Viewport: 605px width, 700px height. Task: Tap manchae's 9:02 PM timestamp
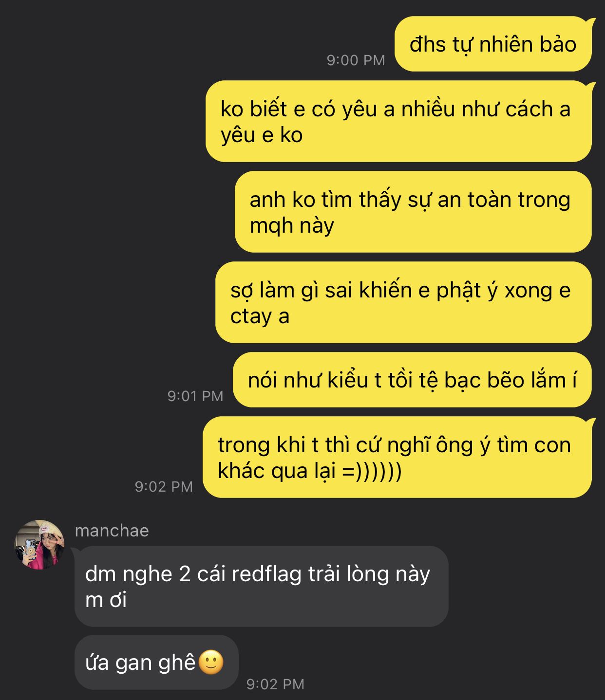275,684
